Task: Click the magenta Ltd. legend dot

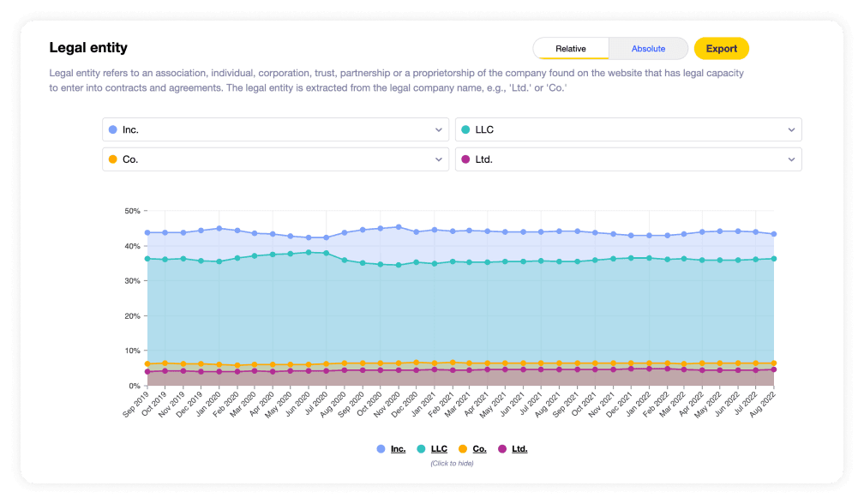Action: (502, 449)
